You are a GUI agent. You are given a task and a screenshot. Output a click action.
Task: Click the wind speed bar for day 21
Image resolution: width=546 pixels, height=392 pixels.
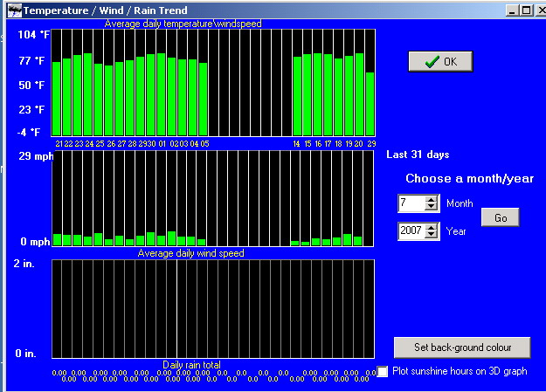[58, 239]
